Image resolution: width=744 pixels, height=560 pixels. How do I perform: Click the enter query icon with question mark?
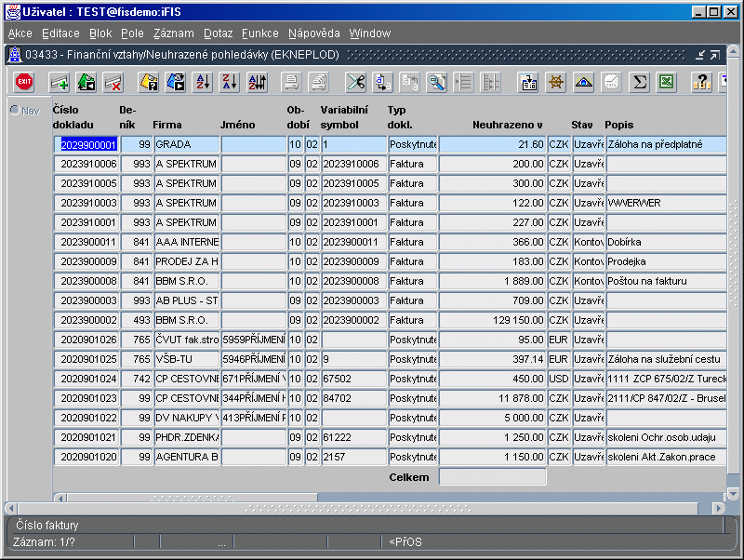click(x=149, y=82)
